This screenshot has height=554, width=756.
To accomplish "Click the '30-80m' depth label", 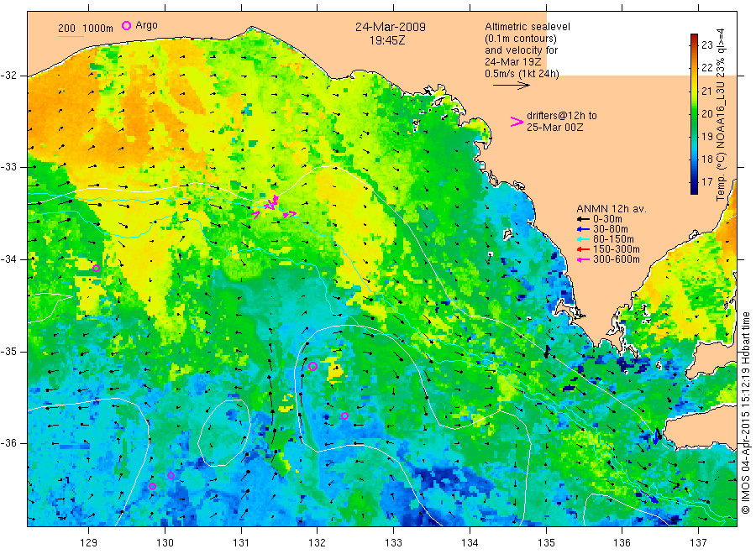I will pos(611,229).
